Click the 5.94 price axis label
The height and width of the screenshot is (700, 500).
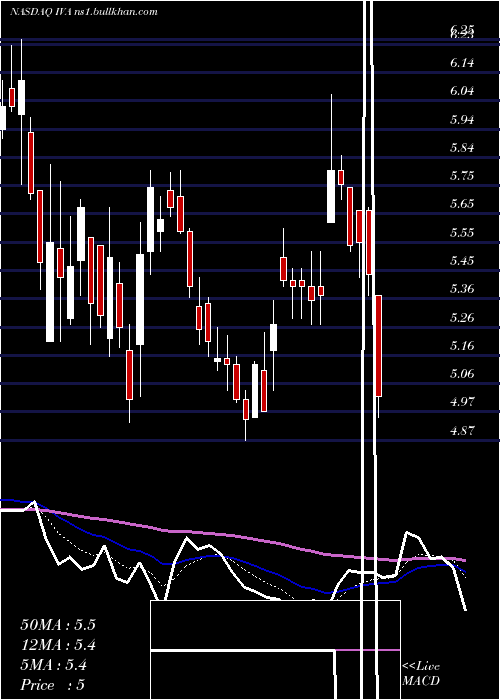pyautogui.click(x=462, y=119)
